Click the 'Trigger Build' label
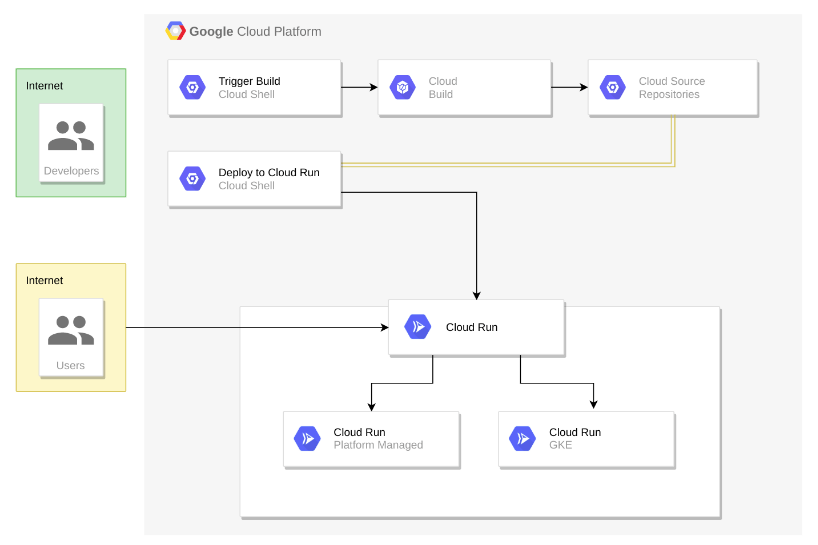 tap(249, 81)
